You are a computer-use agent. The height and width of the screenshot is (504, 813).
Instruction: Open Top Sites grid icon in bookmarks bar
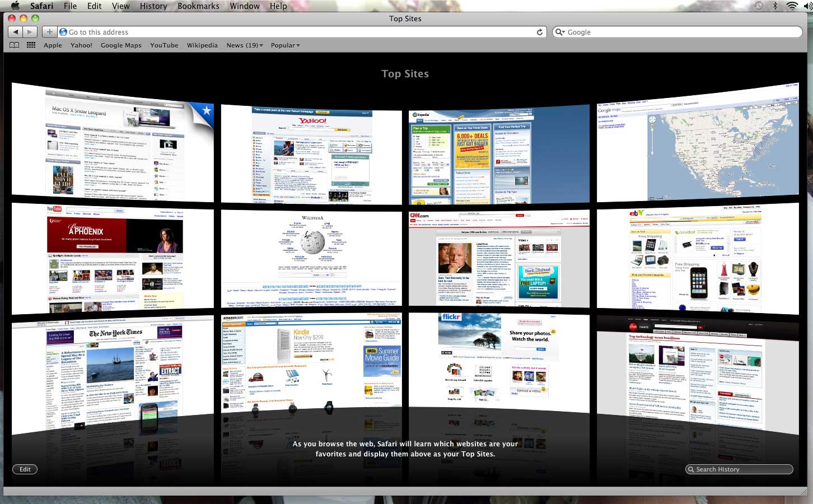click(x=31, y=45)
